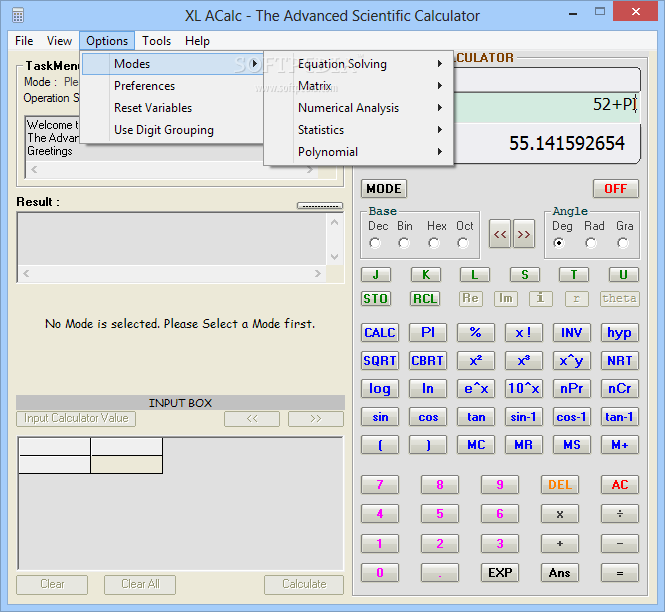Click the cos-1 inverse cosine key

click(571, 417)
